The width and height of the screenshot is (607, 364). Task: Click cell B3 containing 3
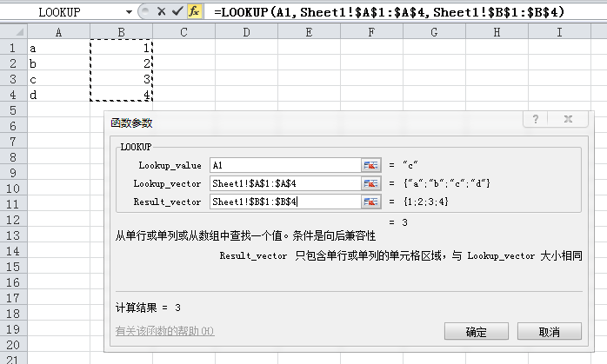coord(122,79)
